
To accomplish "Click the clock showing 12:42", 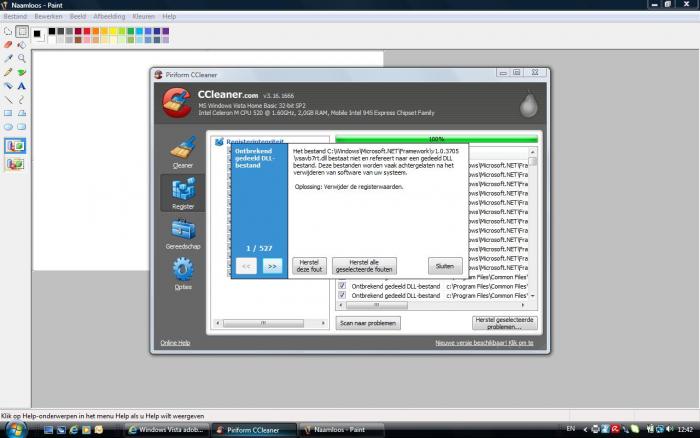I will pos(685,430).
